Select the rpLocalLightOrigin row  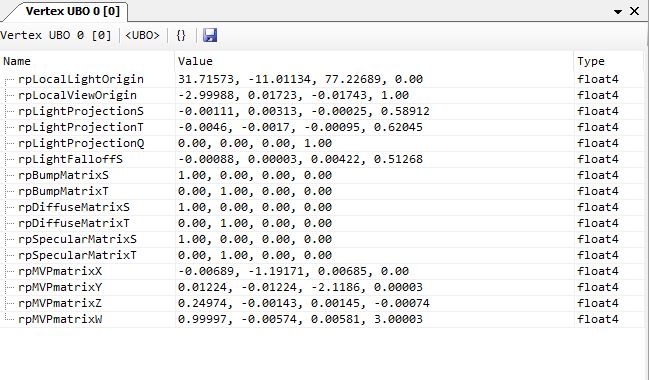322,79
